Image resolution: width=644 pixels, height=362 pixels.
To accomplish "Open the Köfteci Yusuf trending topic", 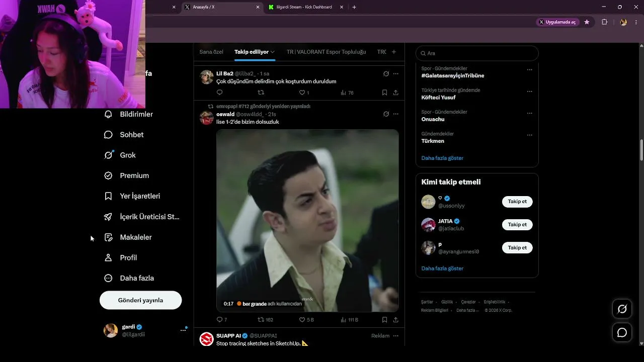I will click(x=439, y=98).
